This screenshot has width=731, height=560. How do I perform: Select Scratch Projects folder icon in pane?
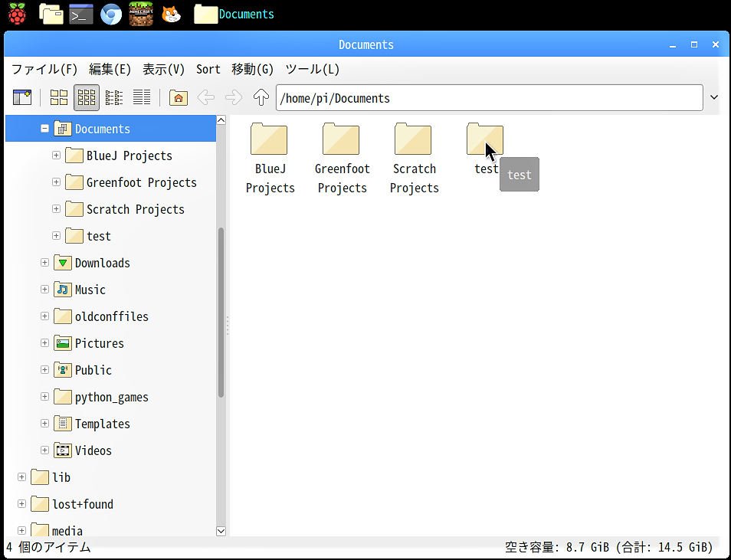click(x=413, y=139)
